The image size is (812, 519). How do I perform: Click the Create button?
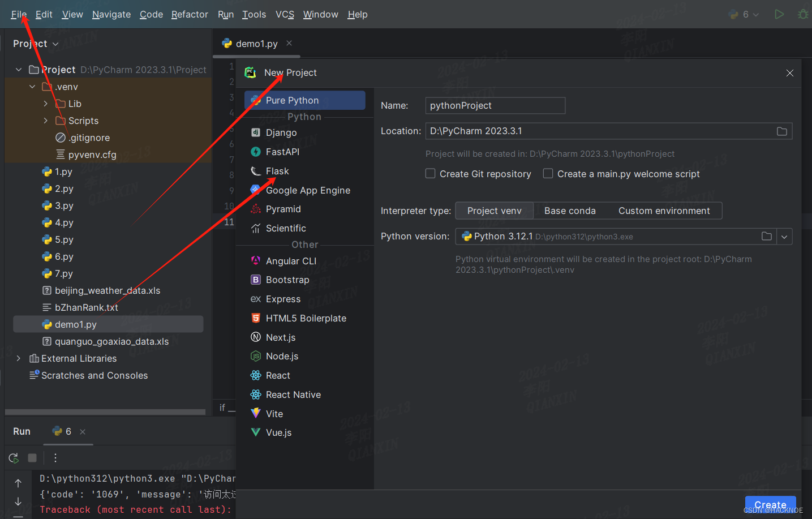(x=770, y=504)
